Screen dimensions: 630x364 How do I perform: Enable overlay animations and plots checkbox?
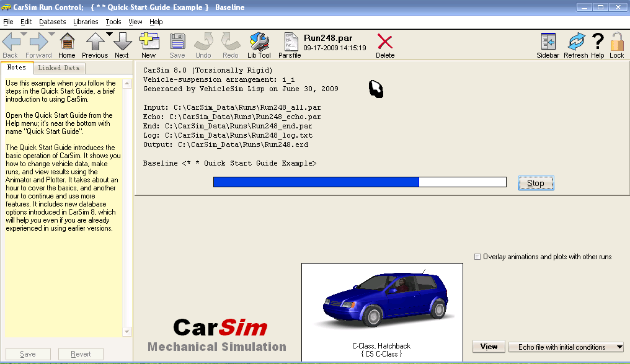point(477,257)
